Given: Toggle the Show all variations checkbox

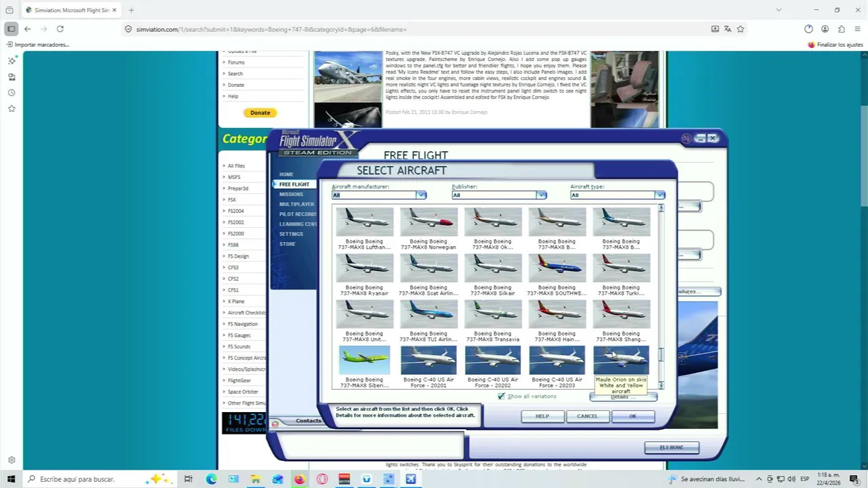Looking at the screenshot, I should [x=501, y=396].
